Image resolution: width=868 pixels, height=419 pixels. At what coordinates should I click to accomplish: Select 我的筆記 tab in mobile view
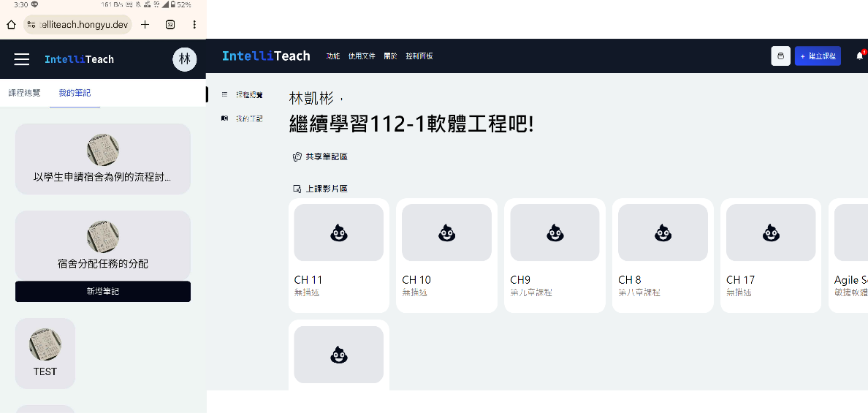tap(75, 93)
